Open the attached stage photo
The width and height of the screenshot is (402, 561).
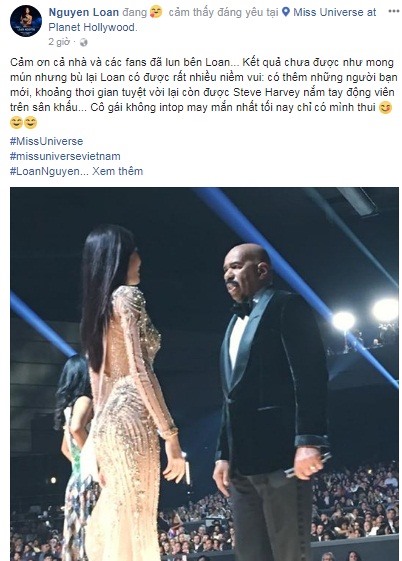click(x=204, y=374)
